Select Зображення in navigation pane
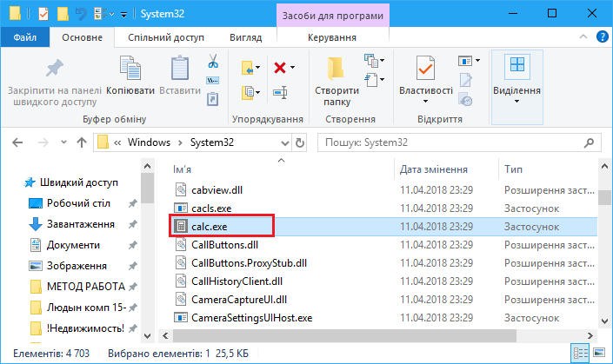 coord(77,266)
